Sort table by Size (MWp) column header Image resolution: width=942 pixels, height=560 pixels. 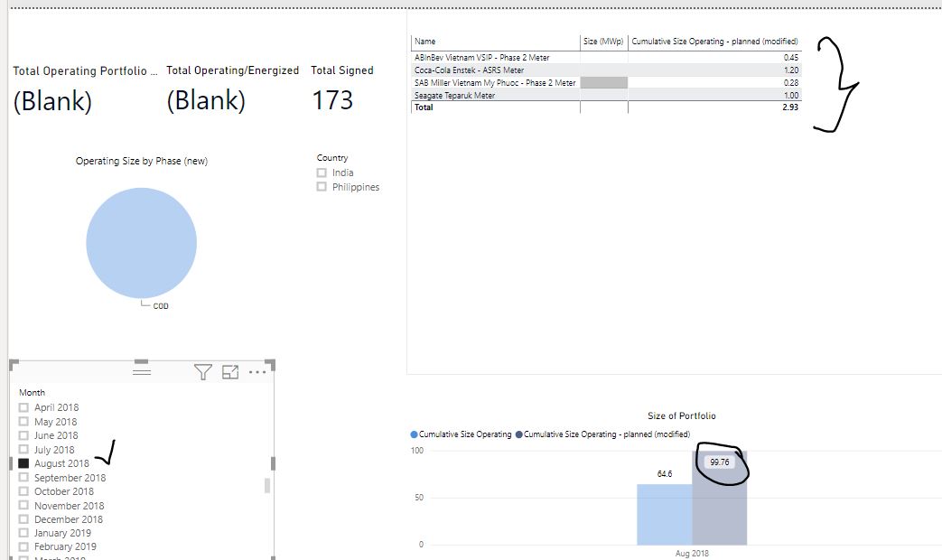pos(603,42)
